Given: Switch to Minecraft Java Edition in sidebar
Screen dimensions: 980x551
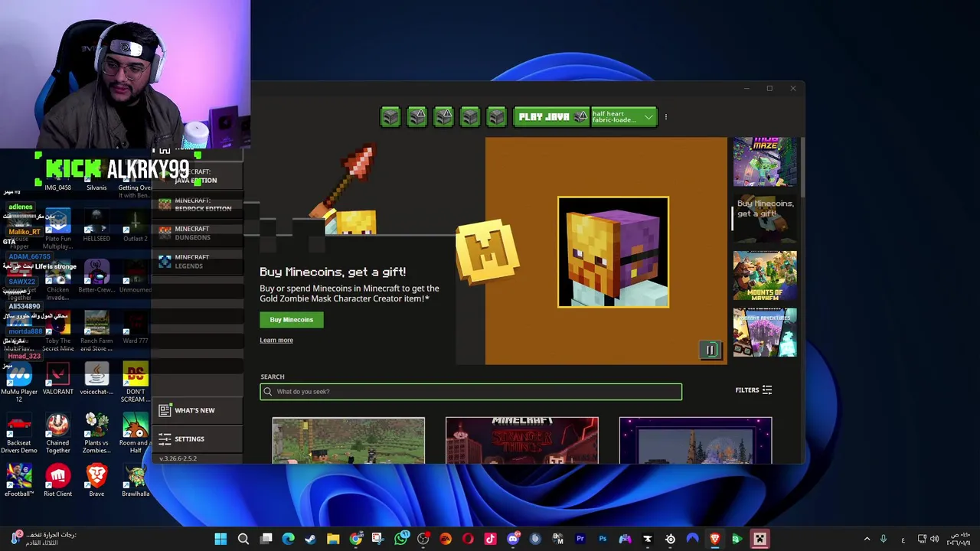Looking at the screenshot, I should [198, 176].
